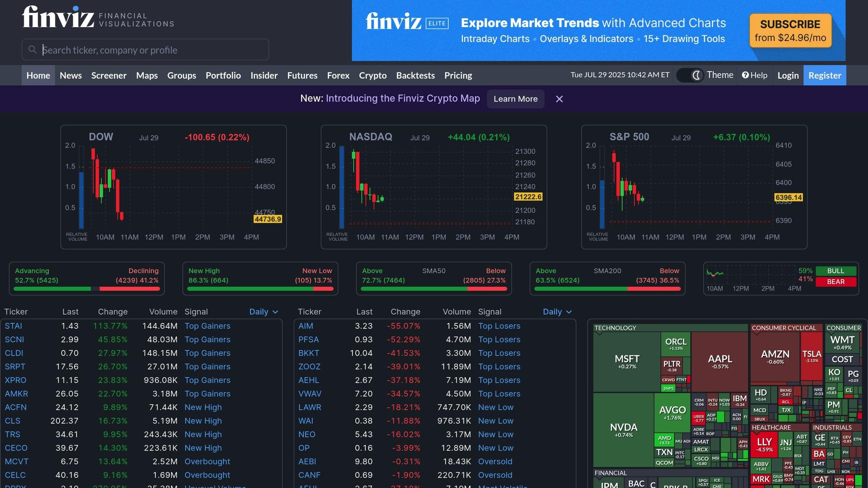This screenshot has width=868, height=488.
Task: Open the Help question mark icon
Action: point(746,75)
